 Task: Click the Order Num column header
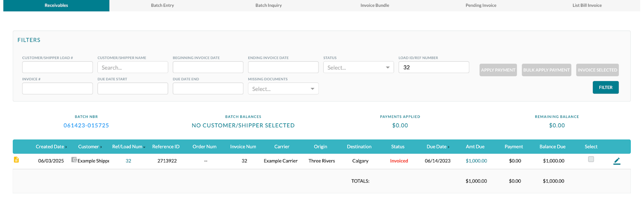204,147
